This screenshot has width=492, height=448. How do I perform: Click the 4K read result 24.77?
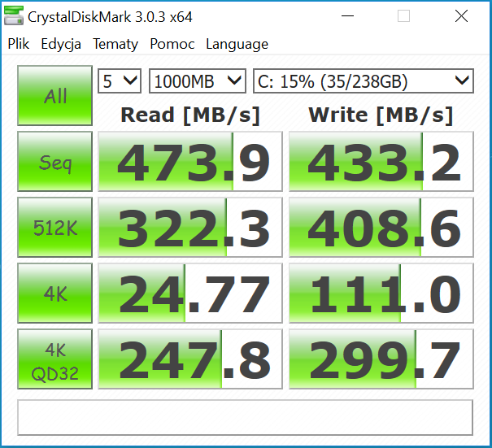click(x=190, y=293)
